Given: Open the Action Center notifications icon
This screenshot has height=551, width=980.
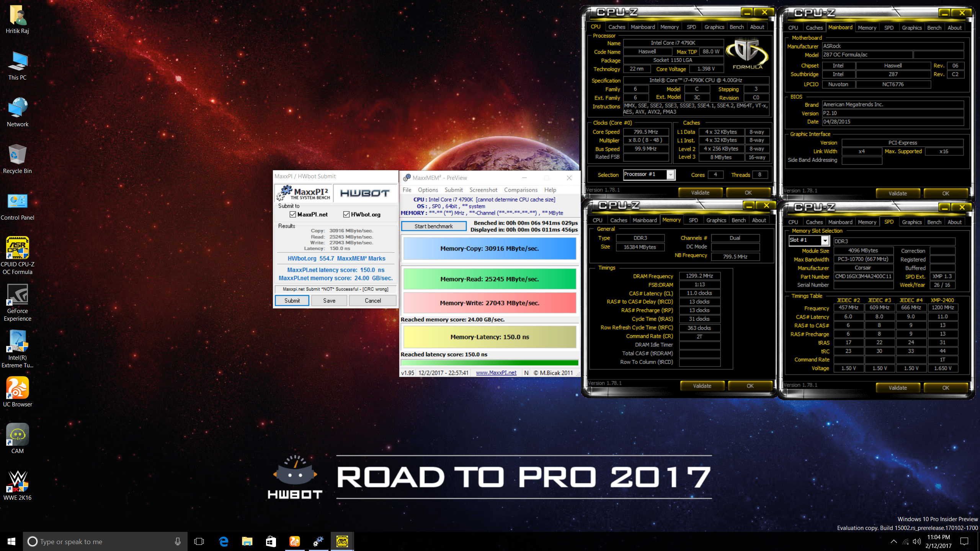Looking at the screenshot, I should coord(964,541).
